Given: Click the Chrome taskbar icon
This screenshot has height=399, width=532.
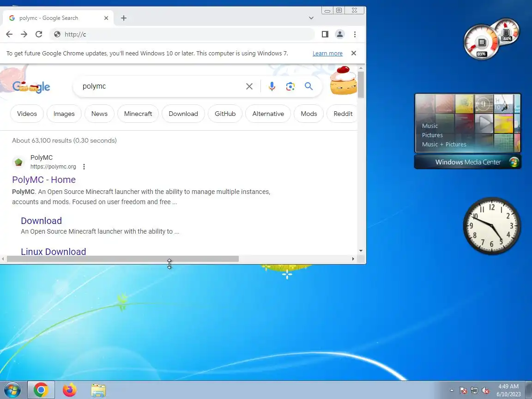Looking at the screenshot, I should [x=41, y=390].
